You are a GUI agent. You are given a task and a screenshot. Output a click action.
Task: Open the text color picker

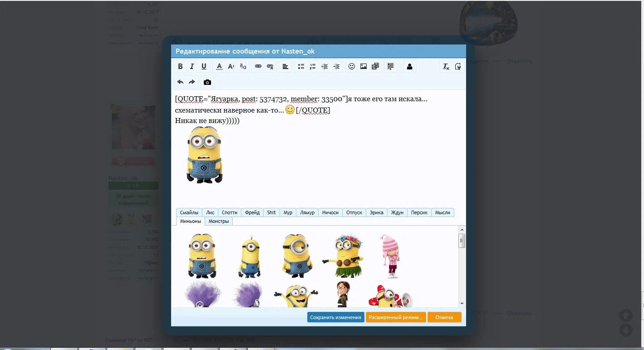tap(219, 67)
